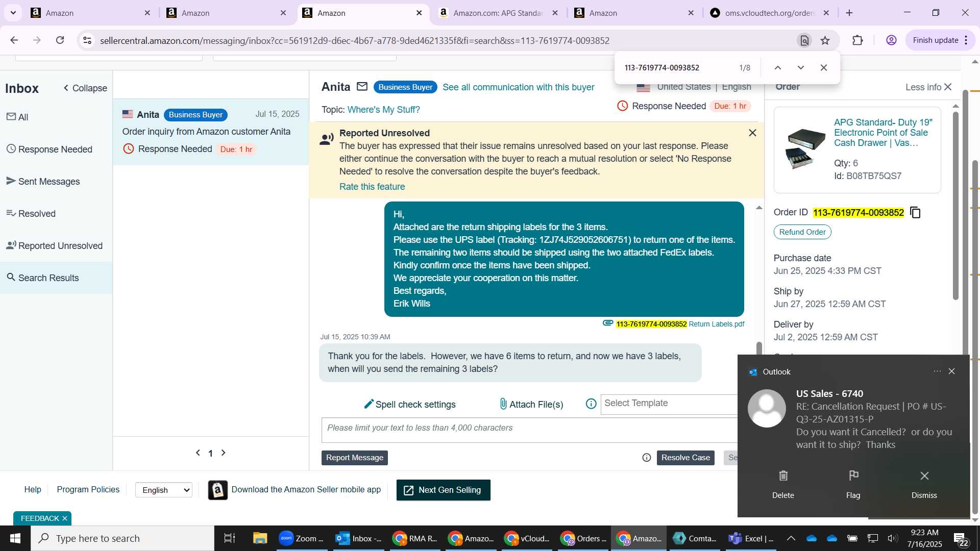Image resolution: width=980 pixels, height=551 pixels.
Task: Go to previous page of conversations
Action: click(198, 453)
